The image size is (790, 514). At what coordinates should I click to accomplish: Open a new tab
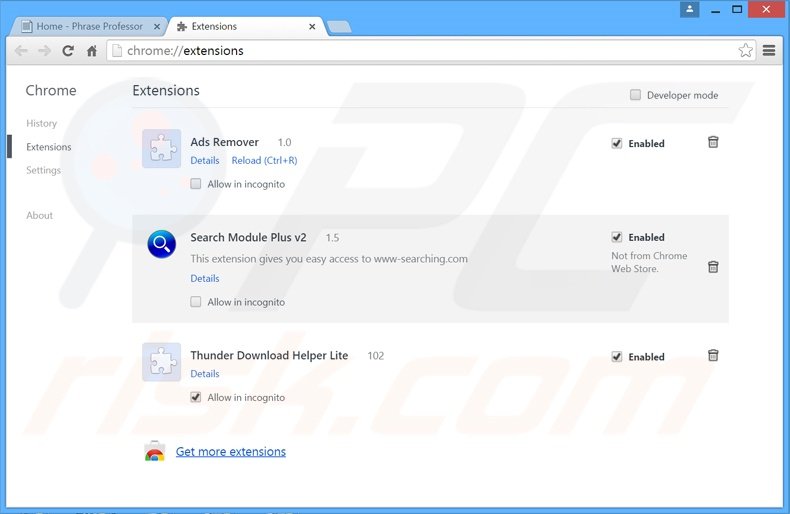339,27
